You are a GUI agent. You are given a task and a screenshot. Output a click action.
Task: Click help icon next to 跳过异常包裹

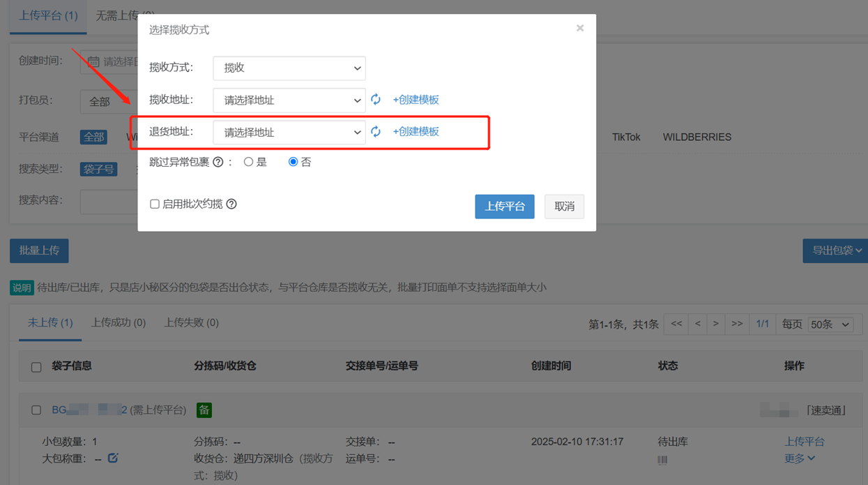pyautogui.click(x=218, y=162)
